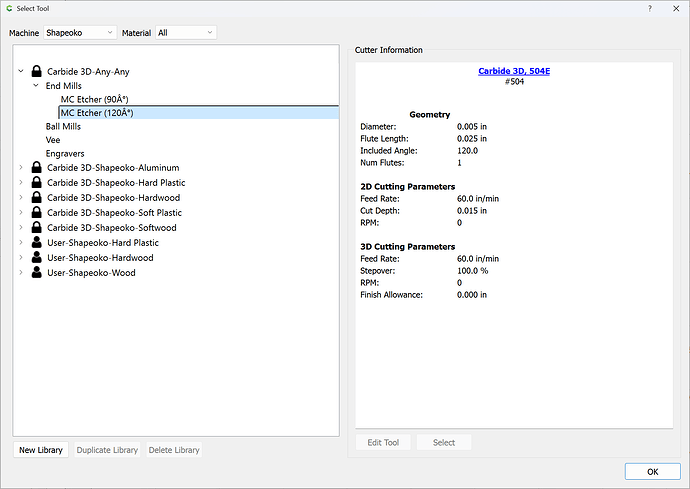Select the User-Shapeoko-Wood library label
The image size is (690, 489).
click(x=91, y=272)
